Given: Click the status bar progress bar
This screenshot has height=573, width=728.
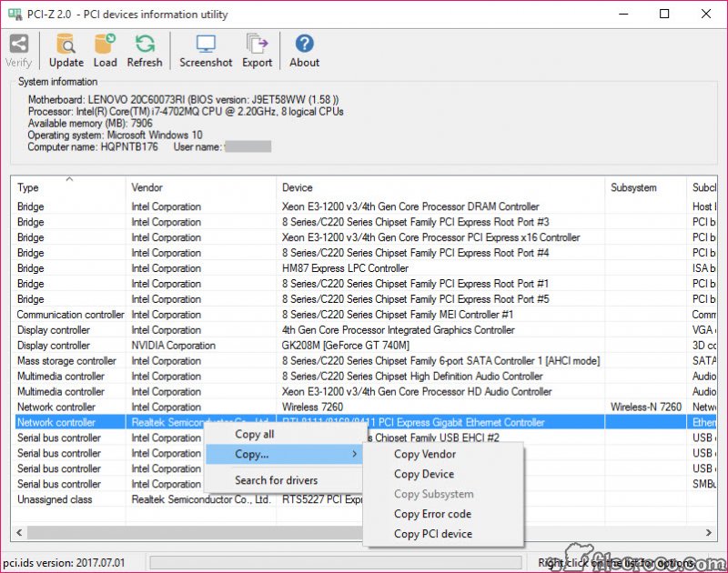Looking at the screenshot, I should click(x=335, y=563).
